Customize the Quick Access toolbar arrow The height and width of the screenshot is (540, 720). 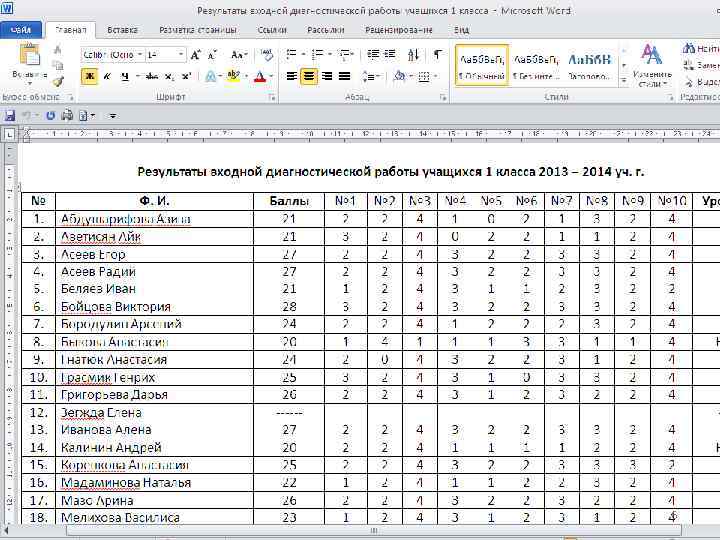[113, 116]
